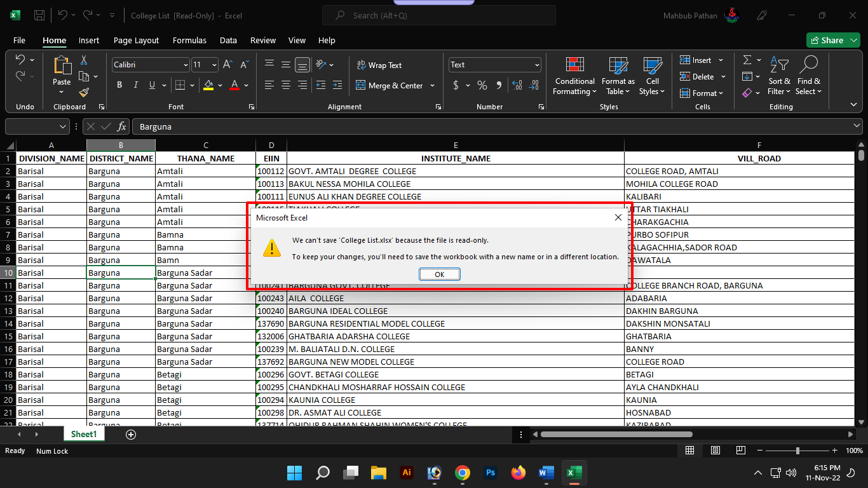Click OK in the read-only warning dialog

(439, 274)
